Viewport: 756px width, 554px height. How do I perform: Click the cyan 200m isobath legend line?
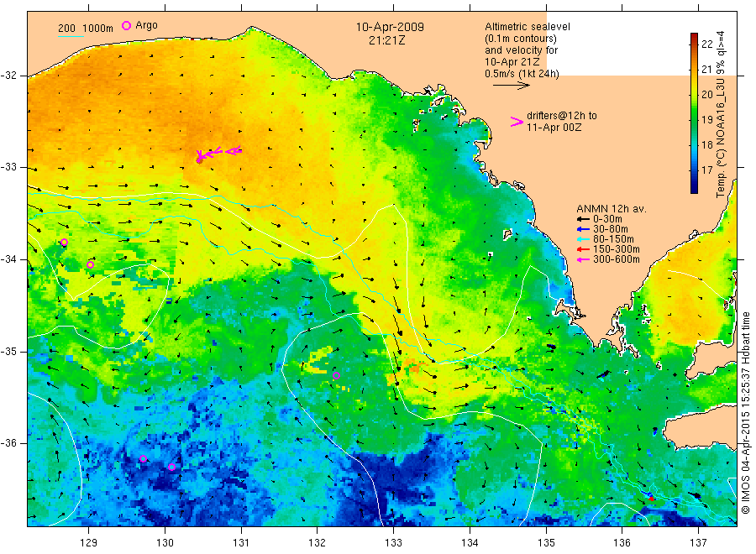point(71,37)
